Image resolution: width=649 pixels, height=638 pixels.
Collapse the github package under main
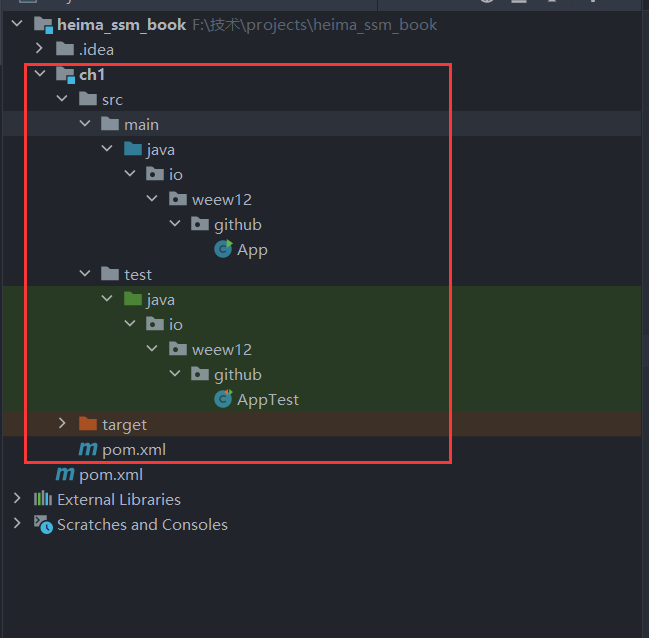point(175,224)
